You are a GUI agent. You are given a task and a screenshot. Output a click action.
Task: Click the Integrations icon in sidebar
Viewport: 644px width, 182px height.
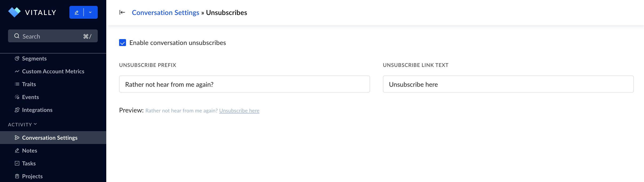click(17, 110)
